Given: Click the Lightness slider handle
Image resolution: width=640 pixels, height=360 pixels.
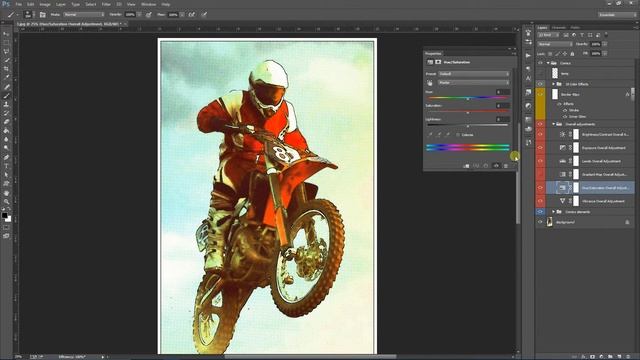Looking at the screenshot, I should [468, 126].
